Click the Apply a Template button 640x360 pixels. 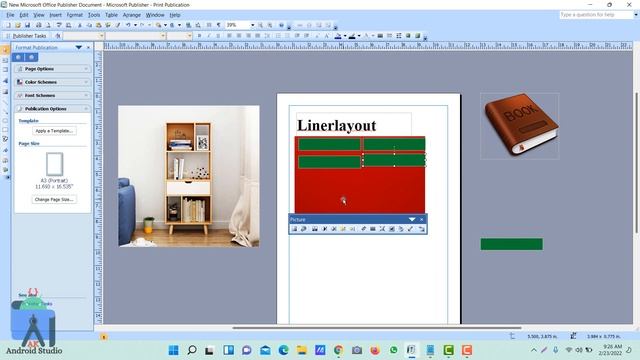click(x=54, y=131)
